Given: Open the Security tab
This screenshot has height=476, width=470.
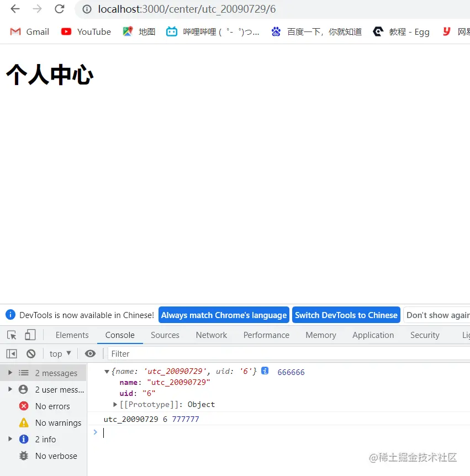Looking at the screenshot, I should click(x=425, y=335).
